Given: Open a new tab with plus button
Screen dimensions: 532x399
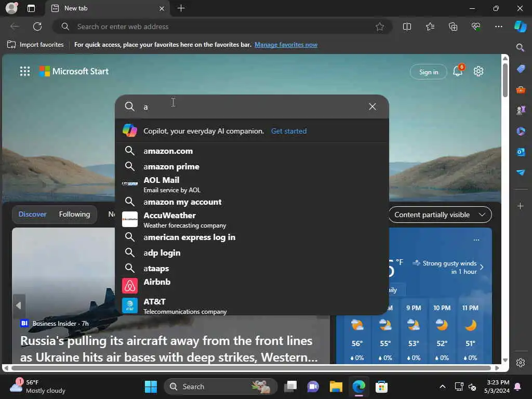Looking at the screenshot, I should (x=181, y=8).
